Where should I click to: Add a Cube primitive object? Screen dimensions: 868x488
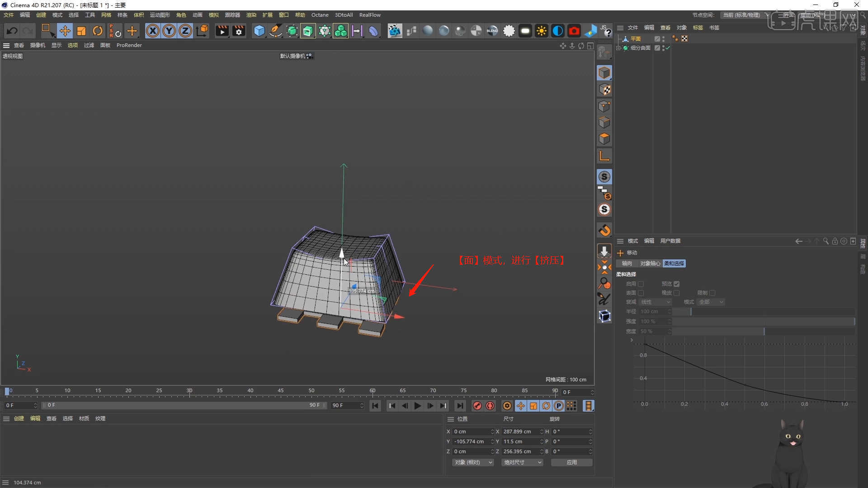point(259,31)
